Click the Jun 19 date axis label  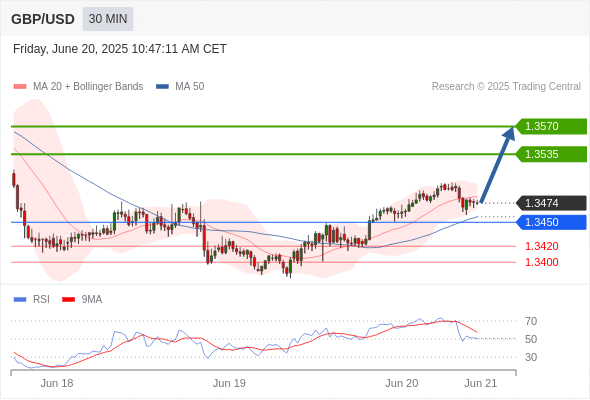coord(229,383)
